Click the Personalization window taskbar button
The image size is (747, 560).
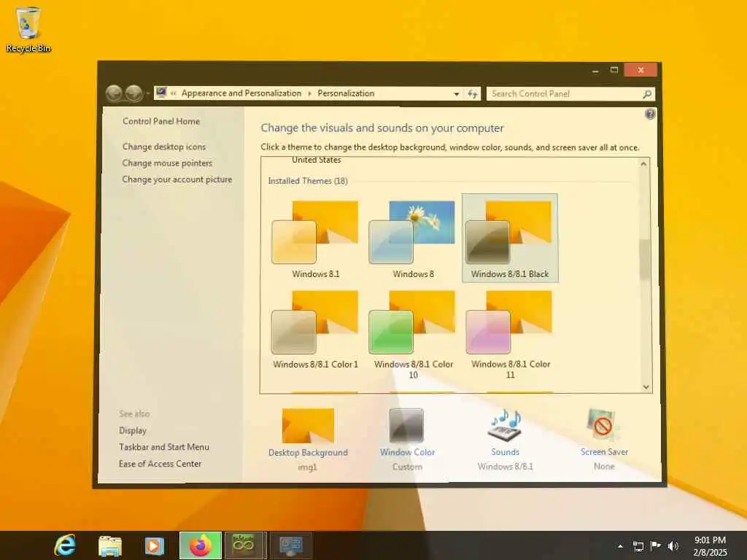click(290, 545)
